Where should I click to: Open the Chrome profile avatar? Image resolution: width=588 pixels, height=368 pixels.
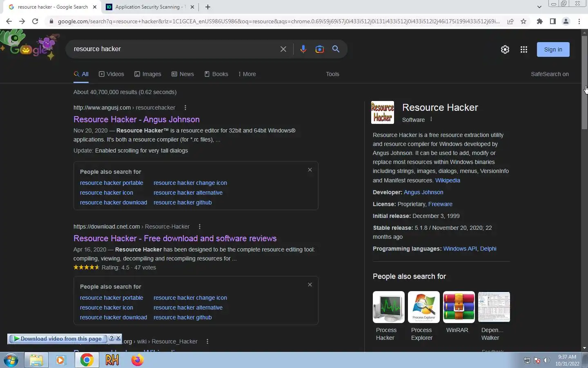pyautogui.click(x=566, y=21)
